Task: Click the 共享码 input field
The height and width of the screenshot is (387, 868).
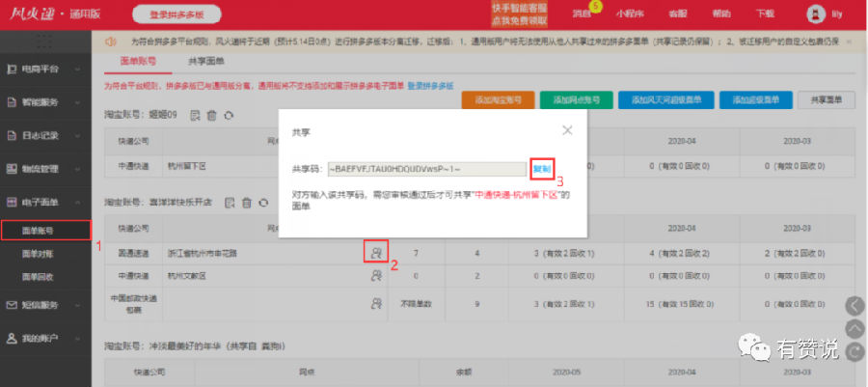Action: pyautogui.click(x=427, y=170)
